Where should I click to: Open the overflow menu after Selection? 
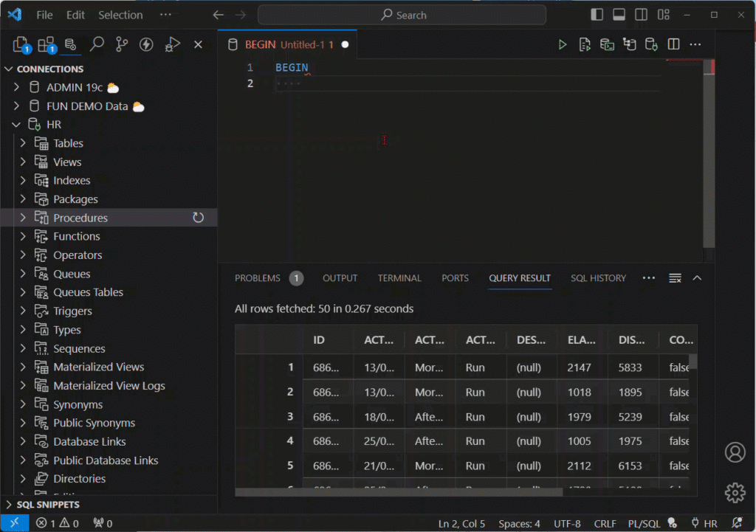(166, 15)
